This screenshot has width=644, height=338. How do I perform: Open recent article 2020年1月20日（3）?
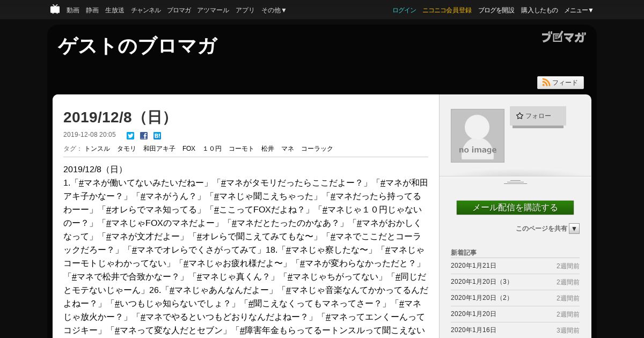[x=482, y=282]
